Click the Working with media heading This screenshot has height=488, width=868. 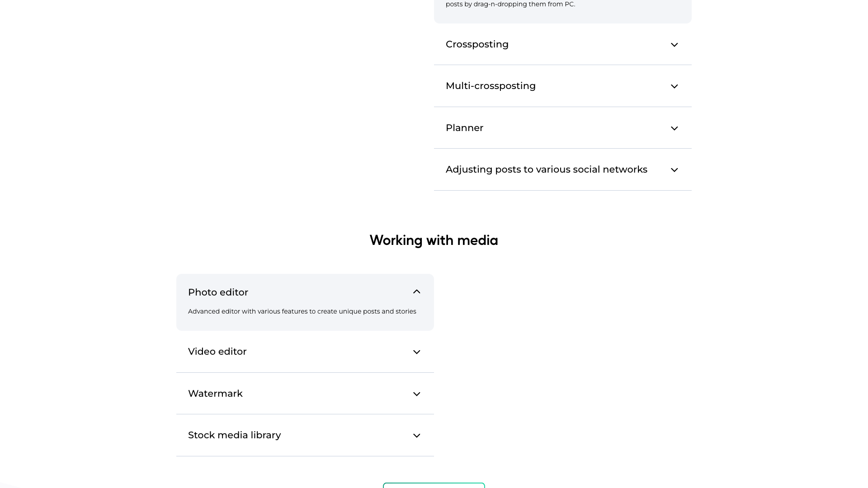(x=434, y=240)
